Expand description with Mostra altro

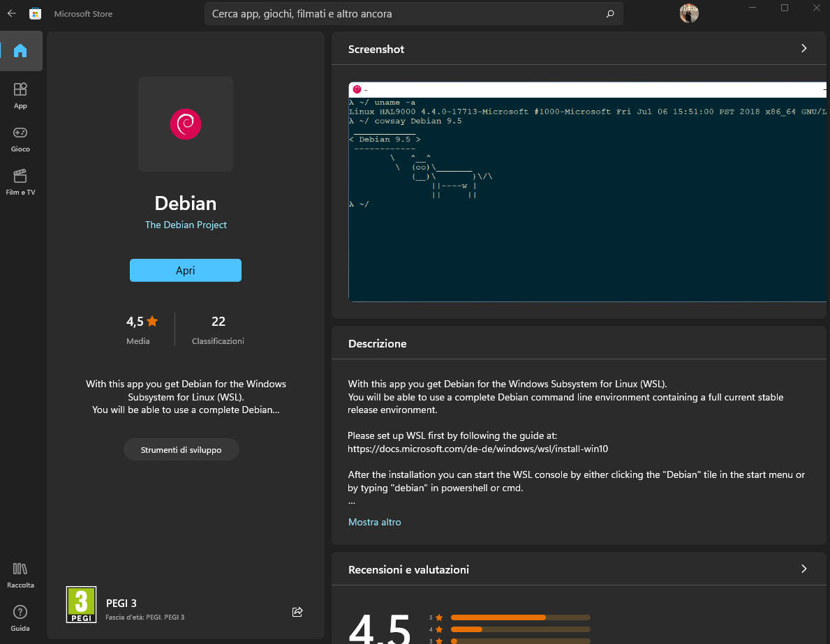[x=375, y=522]
